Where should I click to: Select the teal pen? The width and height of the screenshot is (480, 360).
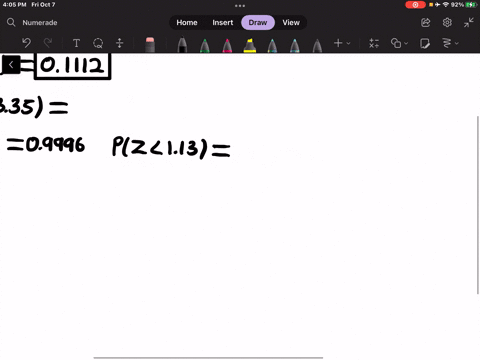click(272, 45)
